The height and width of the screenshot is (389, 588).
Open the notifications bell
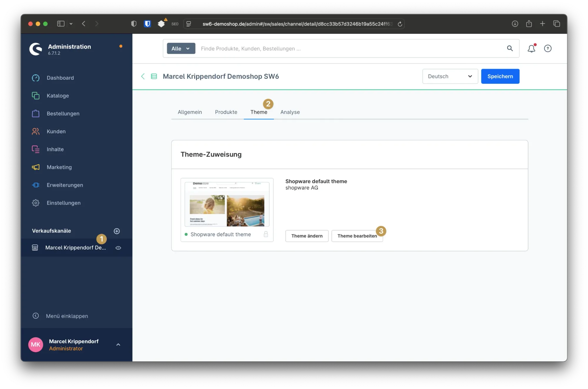[x=531, y=49]
